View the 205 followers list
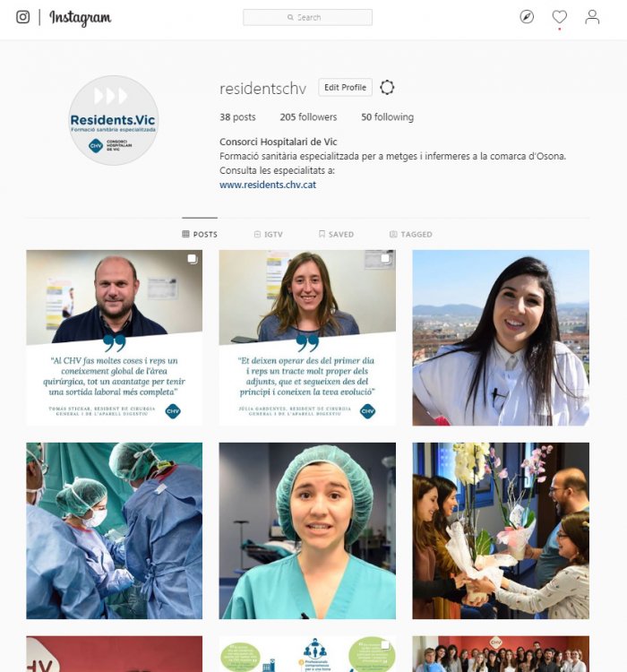Image resolution: width=627 pixels, height=672 pixels. click(308, 117)
